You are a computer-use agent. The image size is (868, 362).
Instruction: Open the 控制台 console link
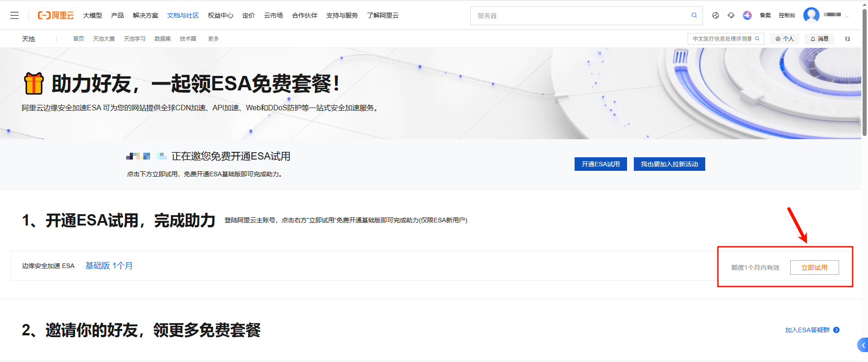pyautogui.click(x=787, y=15)
